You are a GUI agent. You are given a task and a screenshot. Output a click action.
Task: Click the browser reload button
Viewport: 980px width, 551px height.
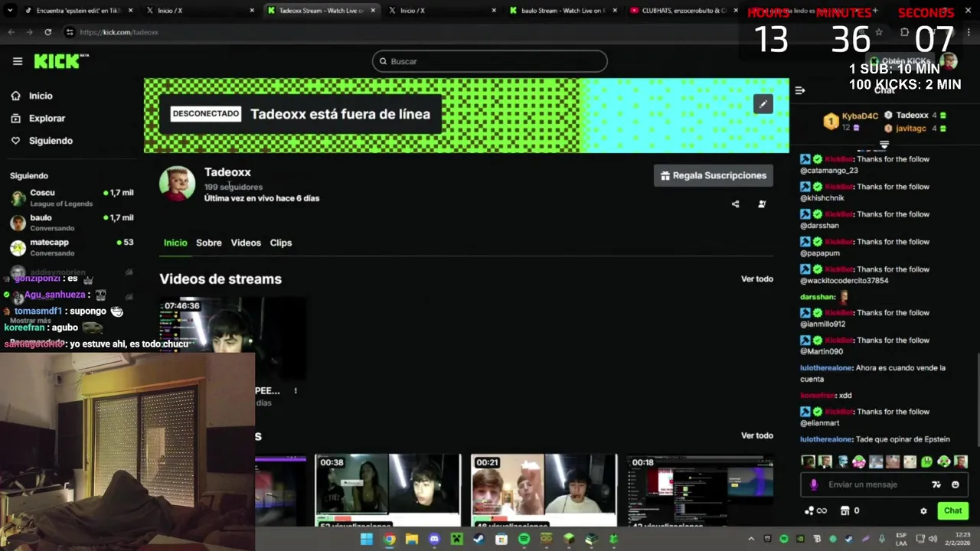click(48, 32)
